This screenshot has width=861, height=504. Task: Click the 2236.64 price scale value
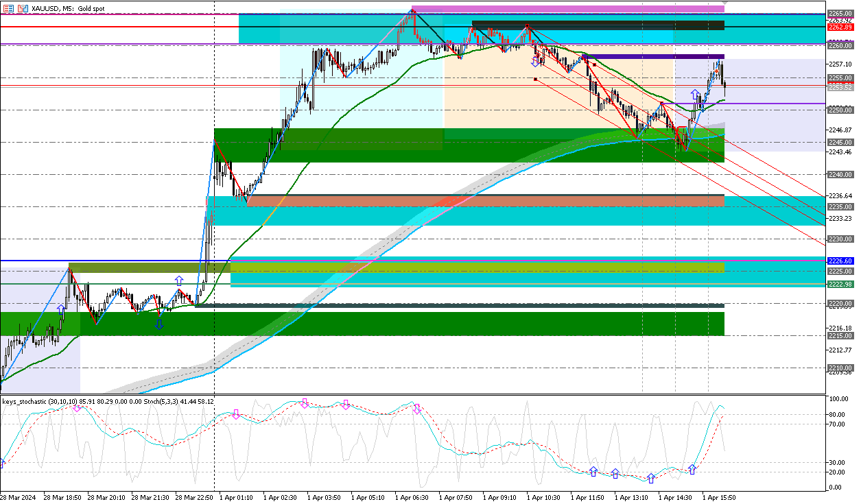coord(840,196)
